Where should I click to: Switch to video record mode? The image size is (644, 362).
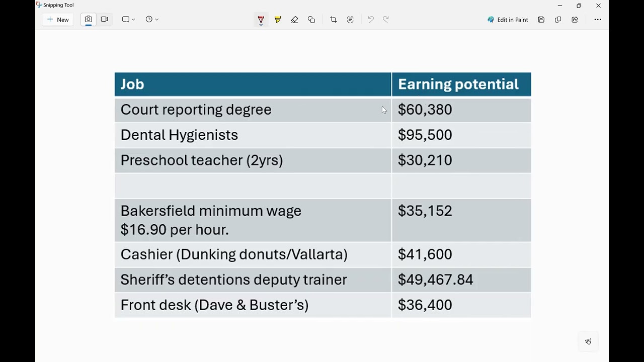pyautogui.click(x=104, y=20)
